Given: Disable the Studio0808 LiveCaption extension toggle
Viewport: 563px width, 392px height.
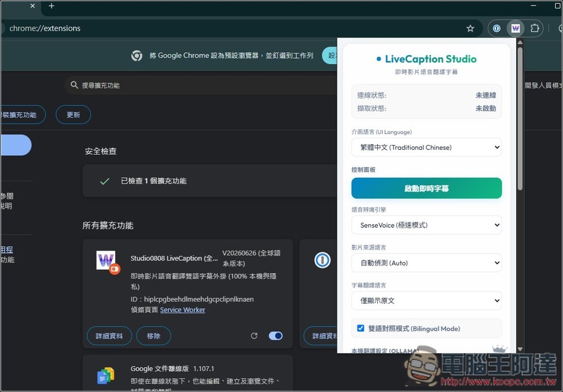Looking at the screenshot, I should tap(275, 336).
